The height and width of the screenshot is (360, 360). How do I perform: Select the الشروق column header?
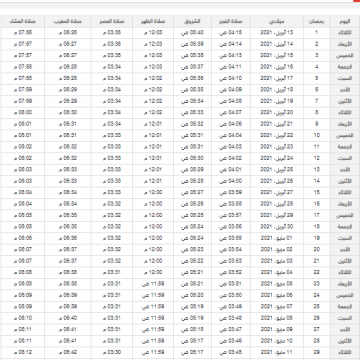click(192, 21)
